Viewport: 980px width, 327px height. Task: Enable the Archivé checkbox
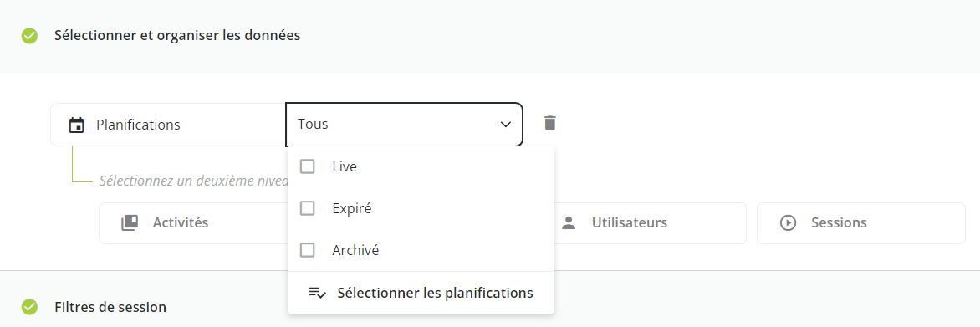tap(308, 250)
